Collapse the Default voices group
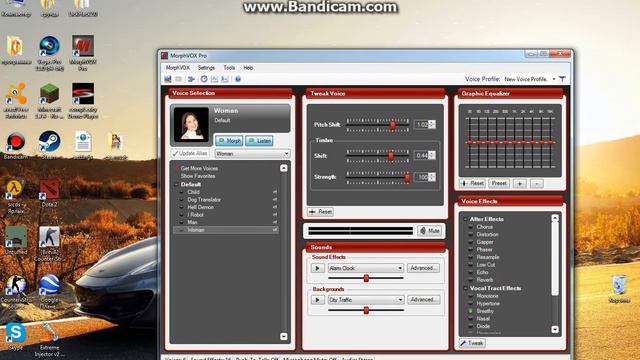Screen dimensions: 640x360 click(177, 184)
